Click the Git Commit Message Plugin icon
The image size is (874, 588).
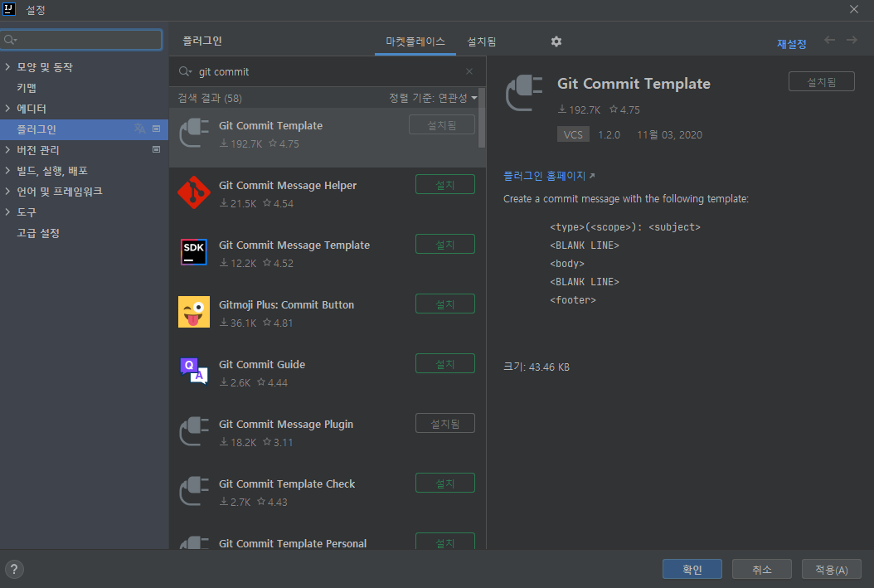pyautogui.click(x=193, y=431)
